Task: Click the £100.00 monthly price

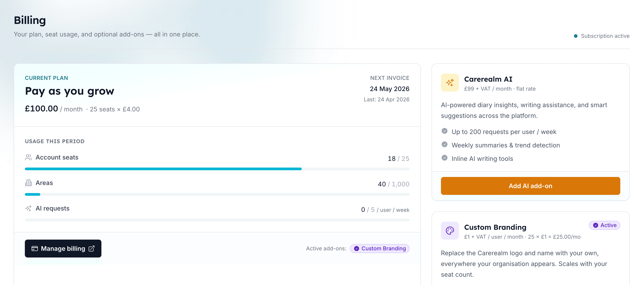Action: [41, 108]
